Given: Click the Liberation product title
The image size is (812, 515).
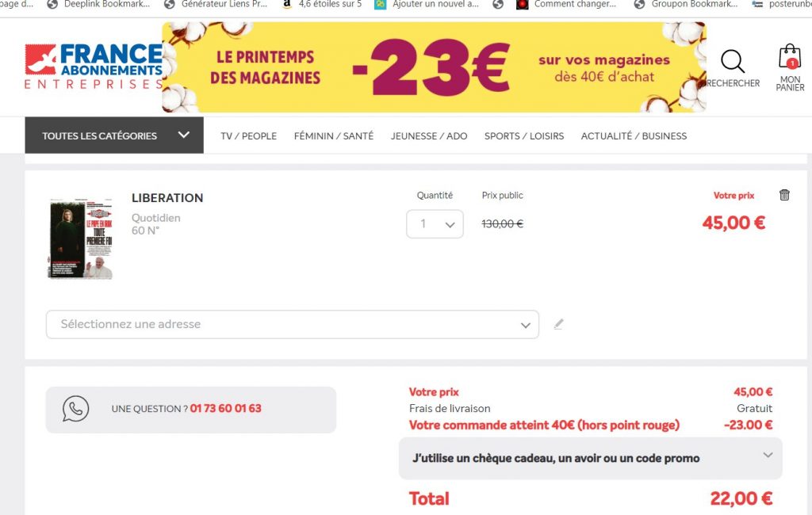Looking at the screenshot, I should coord(167,198).
